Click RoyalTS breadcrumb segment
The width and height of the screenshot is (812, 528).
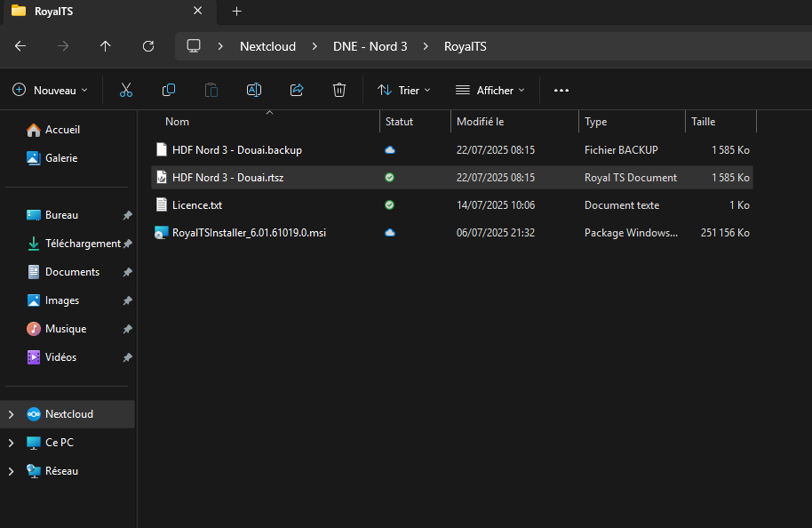[x=465, y=46]
